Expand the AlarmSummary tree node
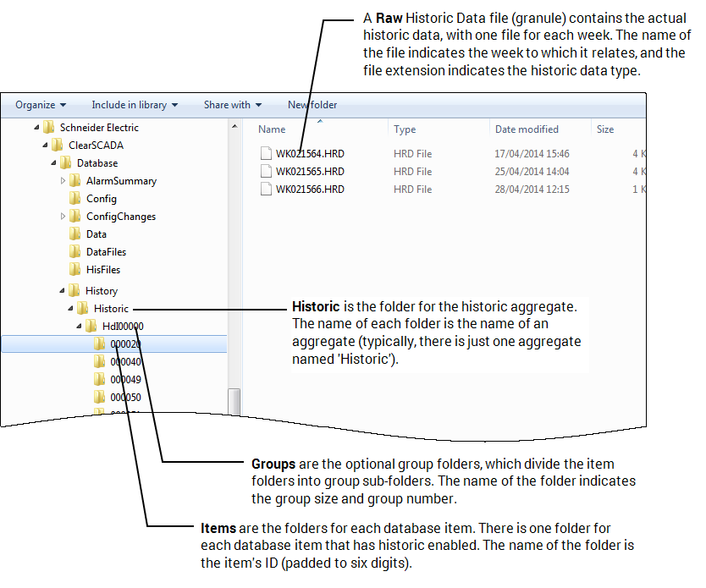Viewport: 706px width, 588px height. coord(63,180)
